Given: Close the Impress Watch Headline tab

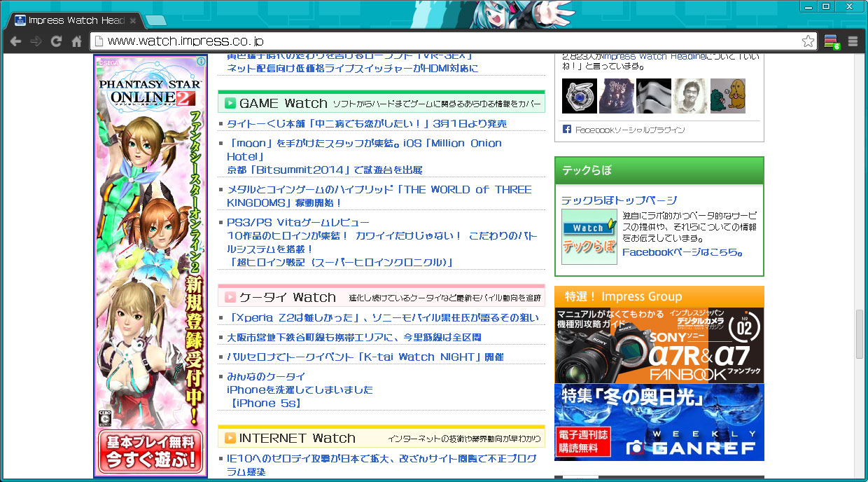Looking at the screenshot, I should tap(134, 20).
